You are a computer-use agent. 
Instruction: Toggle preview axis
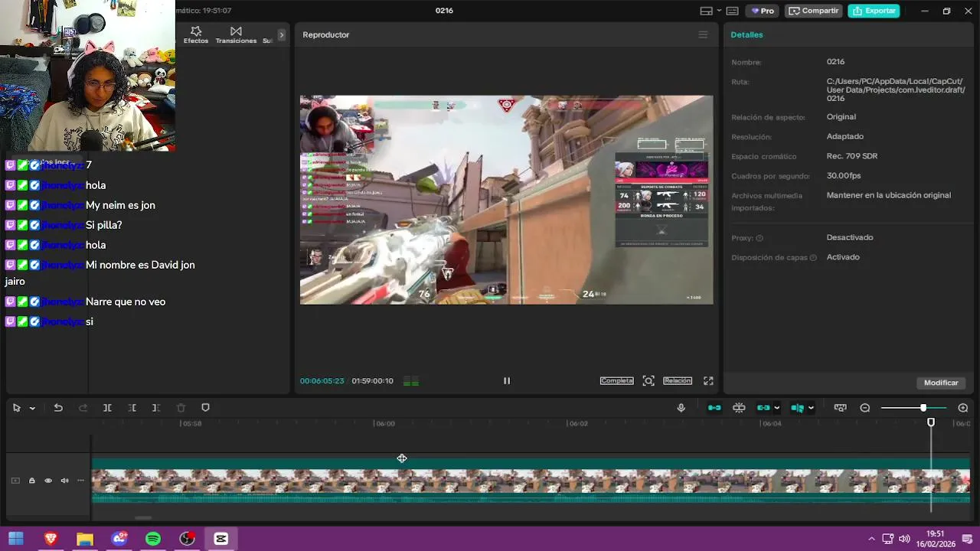797,408
